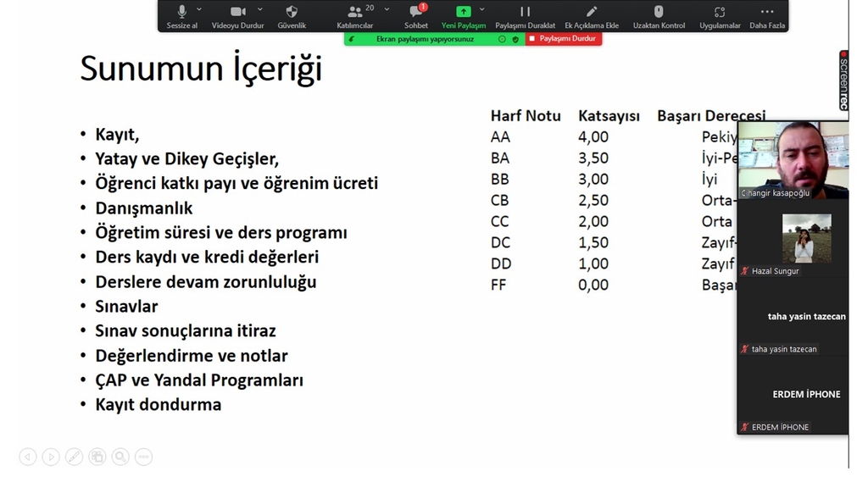Click Ek Açıklama Ekle pencil icon

[592, 16]
